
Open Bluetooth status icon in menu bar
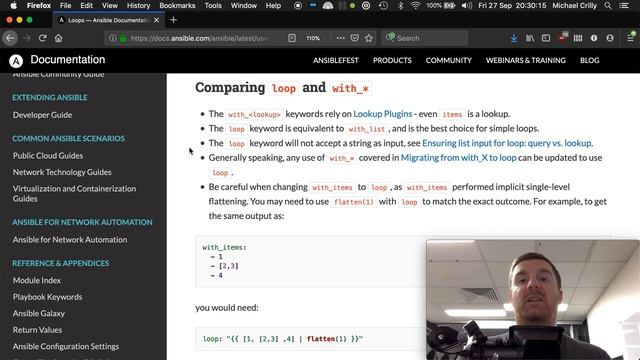pyautogui.click(x=400, y=6)
